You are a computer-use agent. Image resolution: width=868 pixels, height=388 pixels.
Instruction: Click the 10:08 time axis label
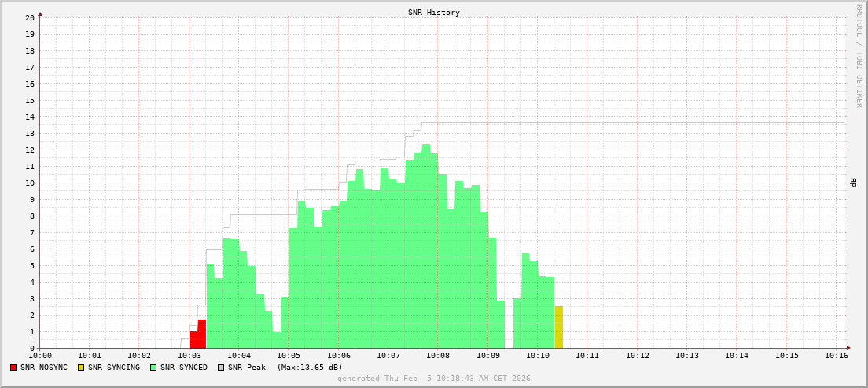(x=438, y=356)
